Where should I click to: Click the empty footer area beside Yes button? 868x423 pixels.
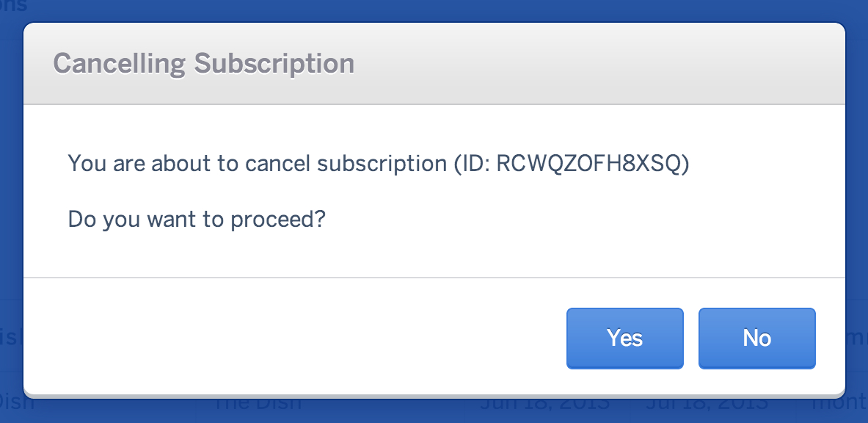coord(293,338)
